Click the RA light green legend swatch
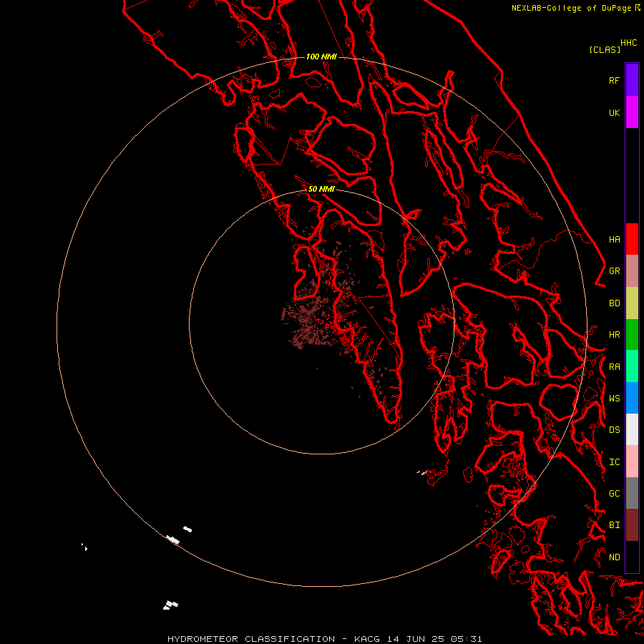644x644 pixels. 632,366
